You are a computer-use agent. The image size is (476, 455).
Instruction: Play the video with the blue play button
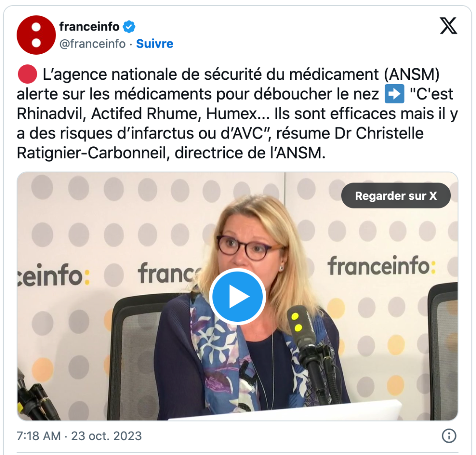pyautogui.click(x=238, y=297)
